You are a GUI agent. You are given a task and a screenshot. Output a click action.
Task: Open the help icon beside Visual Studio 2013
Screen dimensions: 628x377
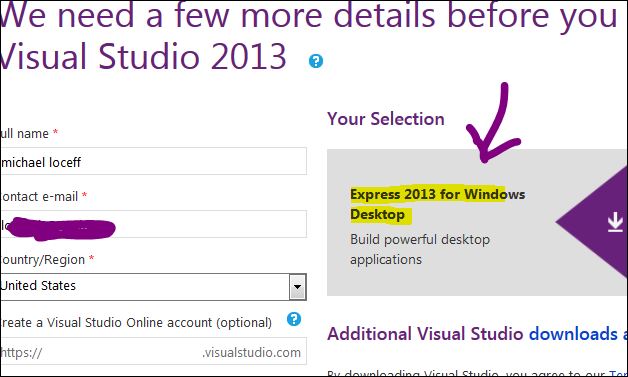[316, 61]
